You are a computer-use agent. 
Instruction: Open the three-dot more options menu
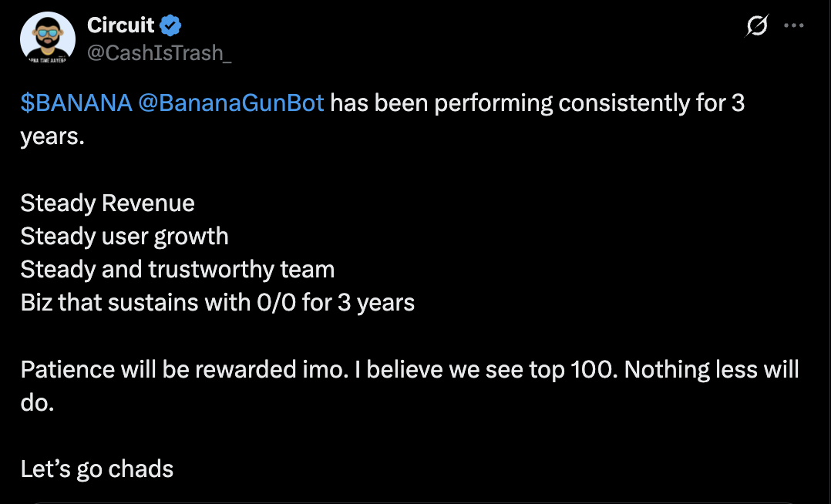793,25
